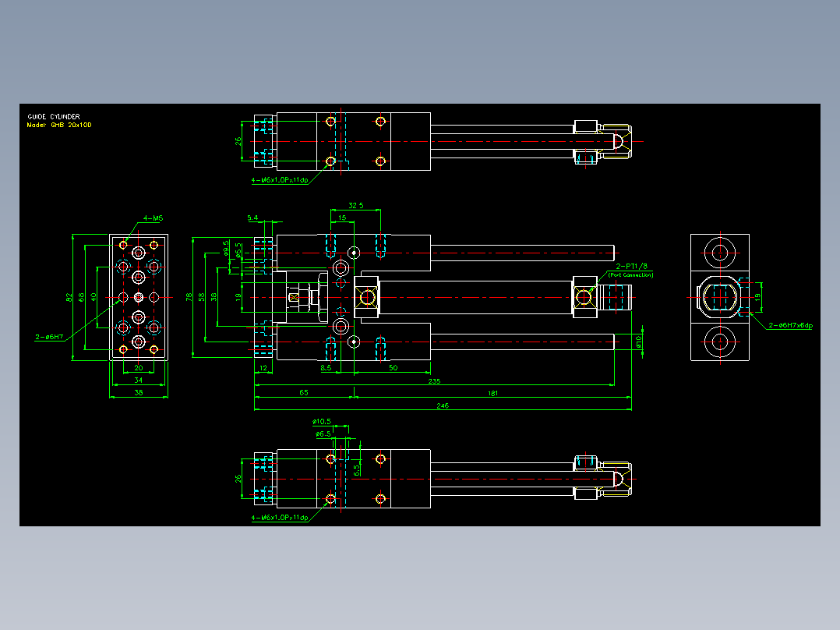The width and height of the screenshot is (840, 630).
Task: Select the 2-ø6H7 callout label
Action: coord(49,338)
